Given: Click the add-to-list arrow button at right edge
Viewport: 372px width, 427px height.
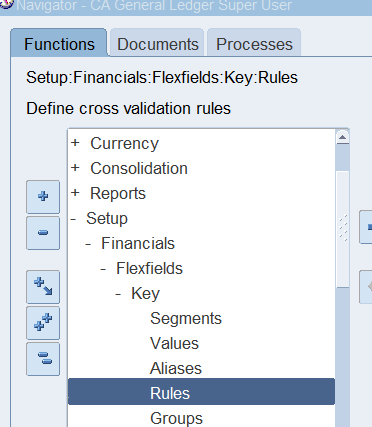Looking at the screenshot, I should (366, 227).
